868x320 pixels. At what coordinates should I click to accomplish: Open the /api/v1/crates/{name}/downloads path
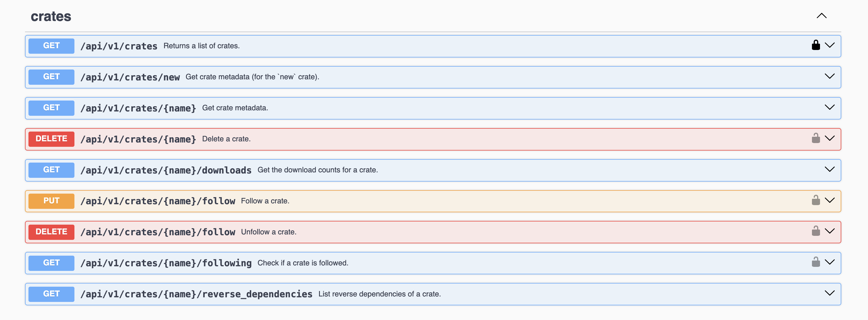[166, 170]
